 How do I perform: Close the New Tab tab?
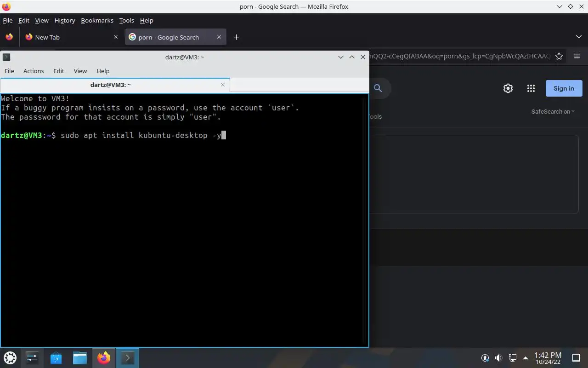click(x=116, y=37)
